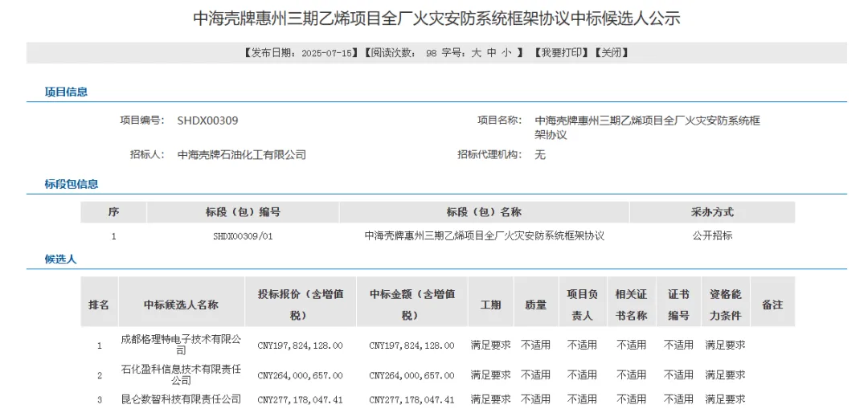Click bid price CNY197,824,128.00 in 投标报价 column
Viewport: 868px width, 413px height.
(301, 346)
